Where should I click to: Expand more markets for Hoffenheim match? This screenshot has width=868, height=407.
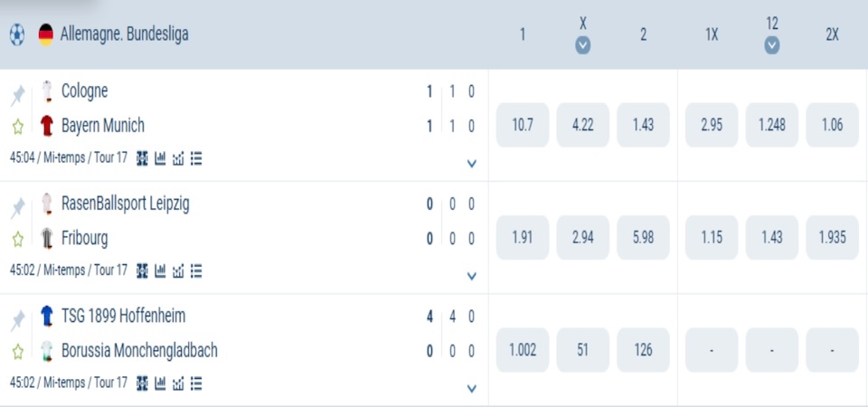(471, 388)
